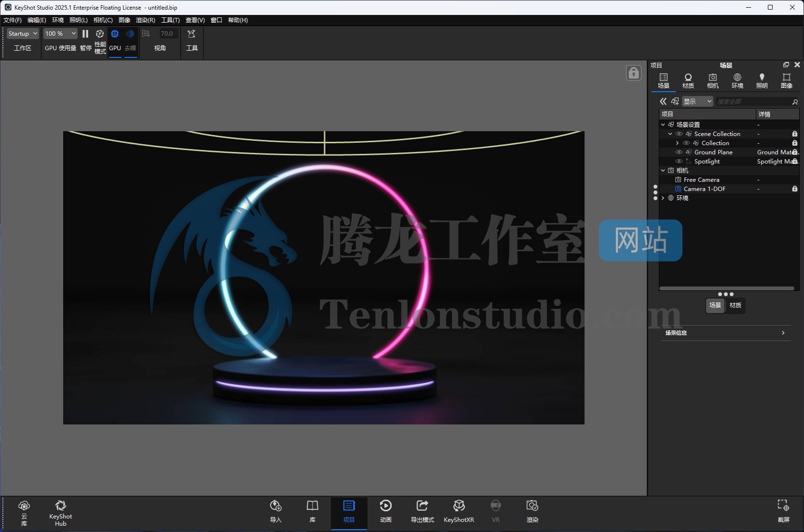Switch to the 材质 tab with sphere icon
Screen dimensions: 804x532
pyautogui.click(x=688, y=81)
